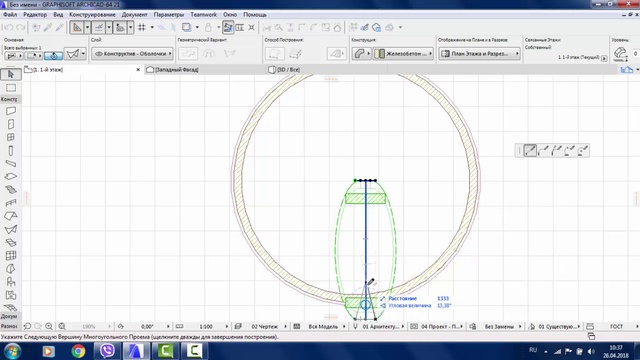Viewport: 640px width, 360px height.
Task: Open the Конструирование menu
Action: coord(93,15)
